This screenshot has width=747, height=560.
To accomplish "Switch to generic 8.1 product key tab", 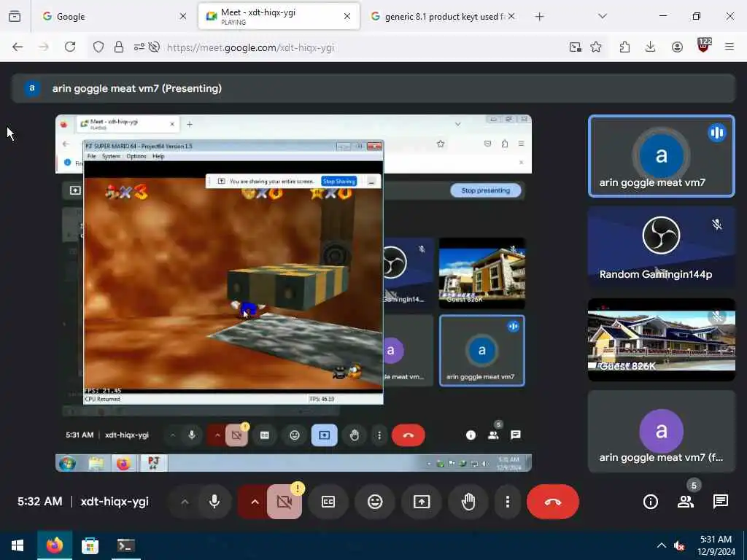I will pos(443,16).
